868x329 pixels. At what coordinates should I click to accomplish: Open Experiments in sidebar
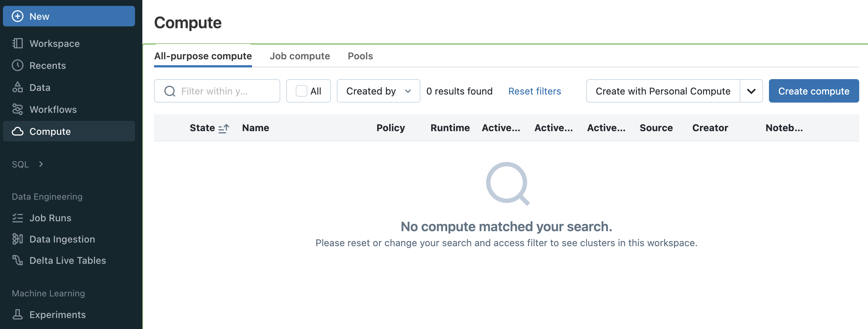pos(69,314)
